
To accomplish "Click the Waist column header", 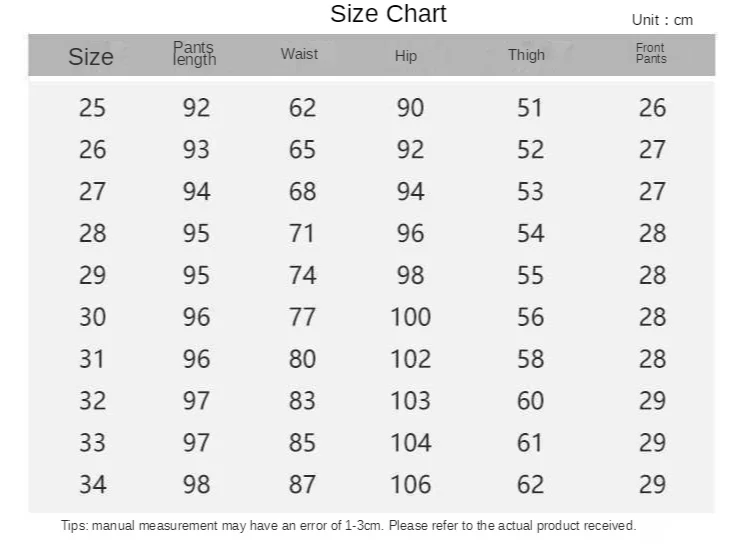I will (x=299, y=54).
